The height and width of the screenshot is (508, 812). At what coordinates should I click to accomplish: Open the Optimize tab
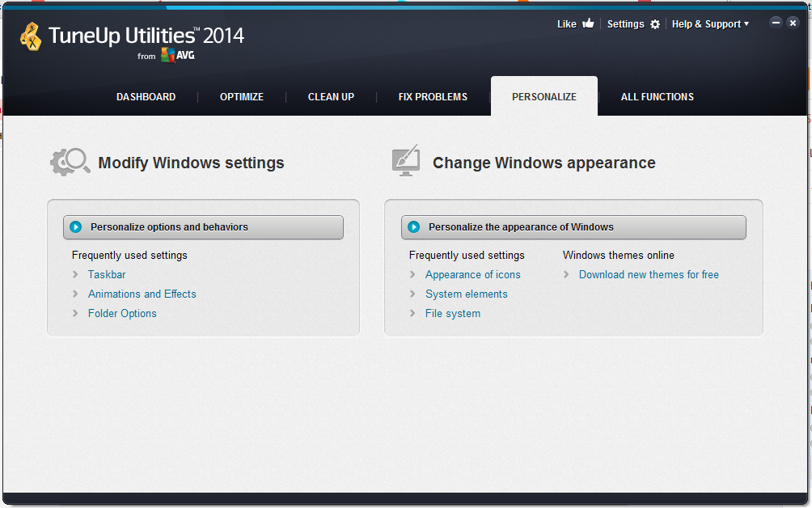pyautogui.click(x=242, y=97)
